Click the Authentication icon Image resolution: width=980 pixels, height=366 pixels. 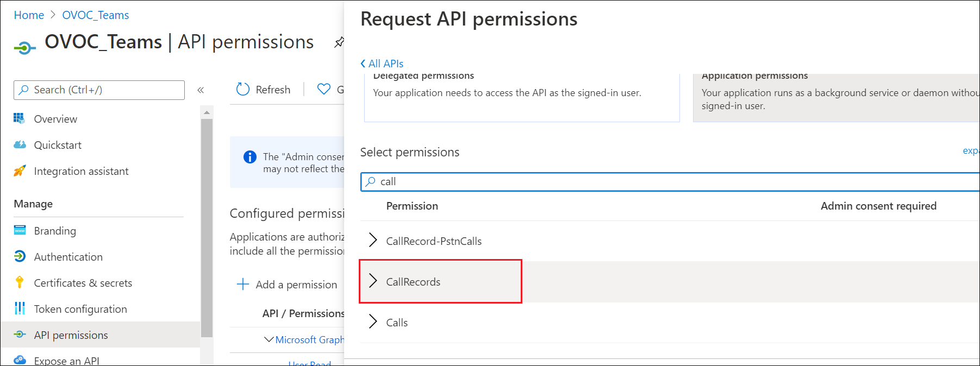pos(20,256)
